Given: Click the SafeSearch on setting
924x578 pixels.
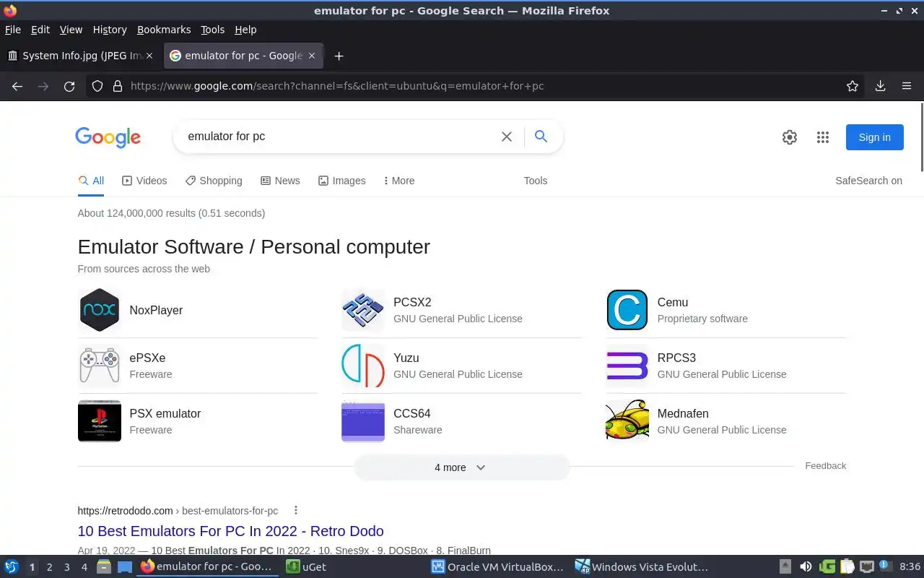Looking at the screenshot, I should coord(868,181).
